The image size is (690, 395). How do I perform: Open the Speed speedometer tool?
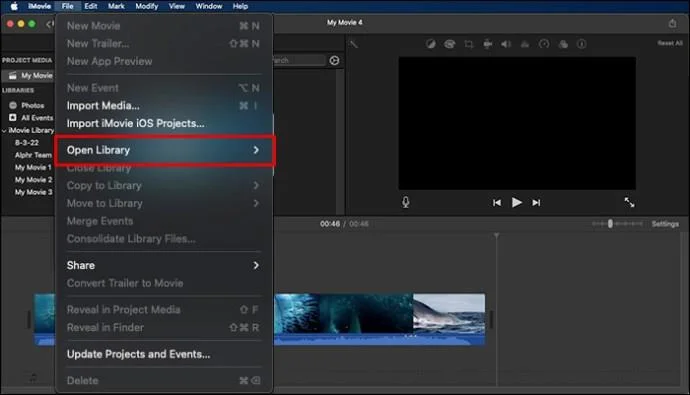pyautogui.click(x=544, y=44)
